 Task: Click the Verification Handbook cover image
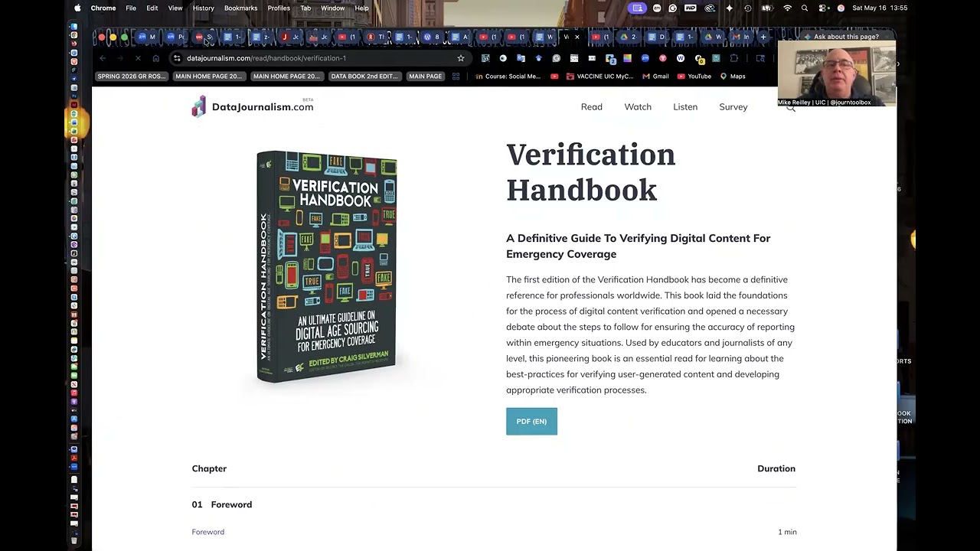[327, 266]
